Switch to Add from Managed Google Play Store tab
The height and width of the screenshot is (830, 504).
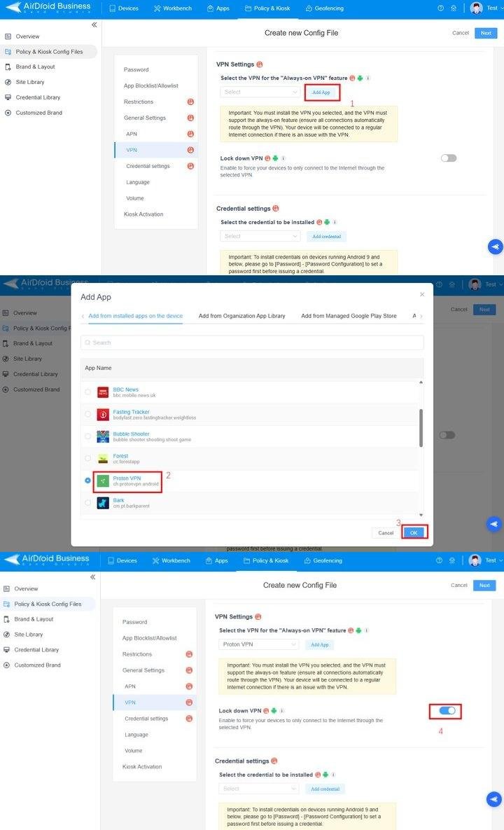click(x=349, y=316)
